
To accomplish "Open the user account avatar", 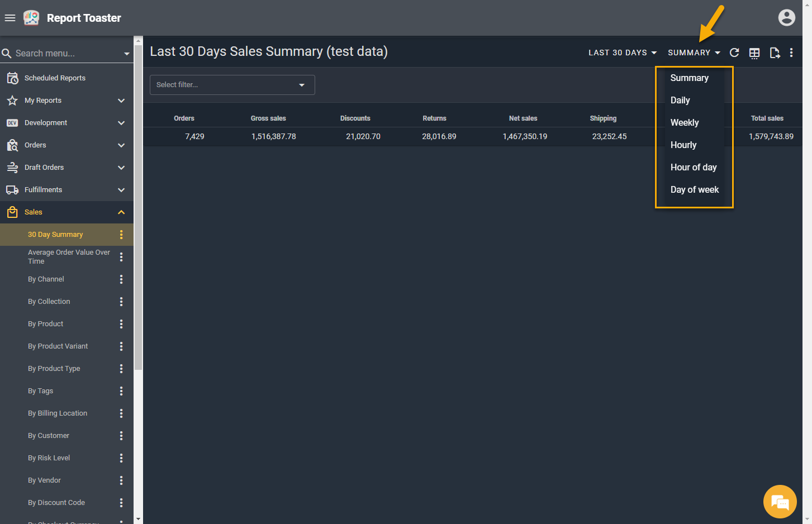I will pyautogui.click(x=786, y=18).
